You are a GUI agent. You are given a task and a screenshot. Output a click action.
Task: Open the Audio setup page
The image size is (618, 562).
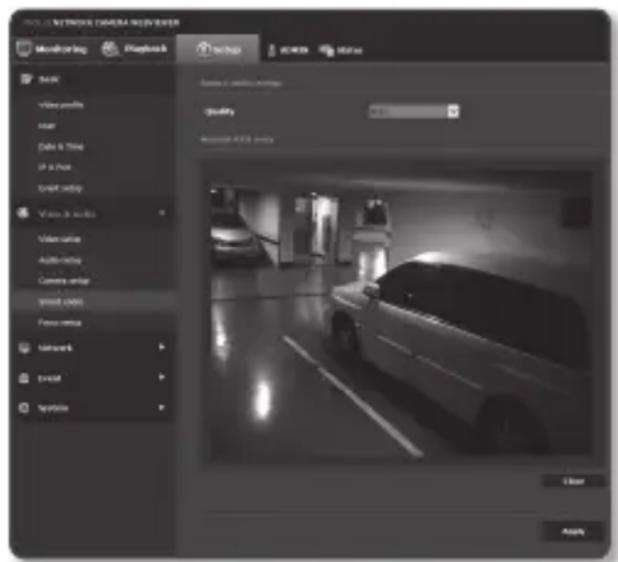pos(60,260)
